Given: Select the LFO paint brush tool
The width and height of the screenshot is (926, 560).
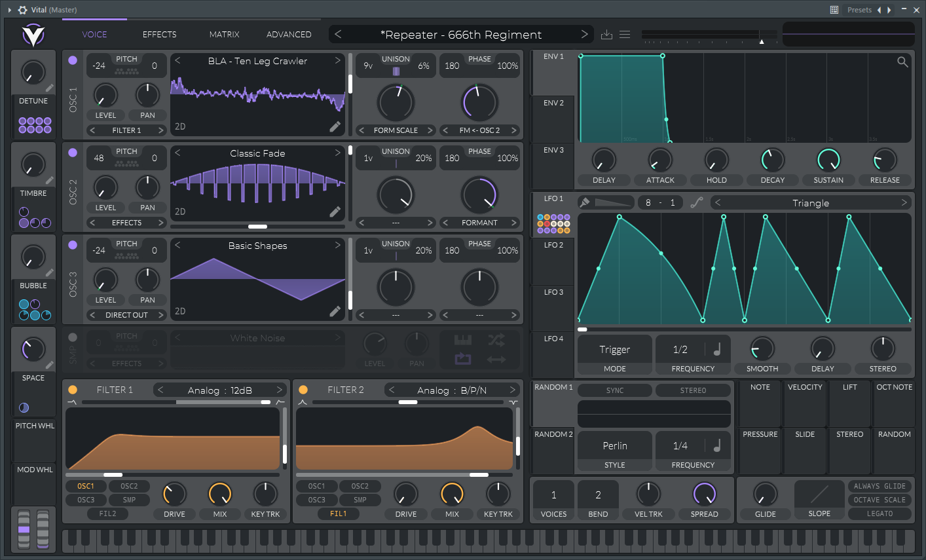Looking at the screenshot, I should pyautogui.click(x=585, y=202).
